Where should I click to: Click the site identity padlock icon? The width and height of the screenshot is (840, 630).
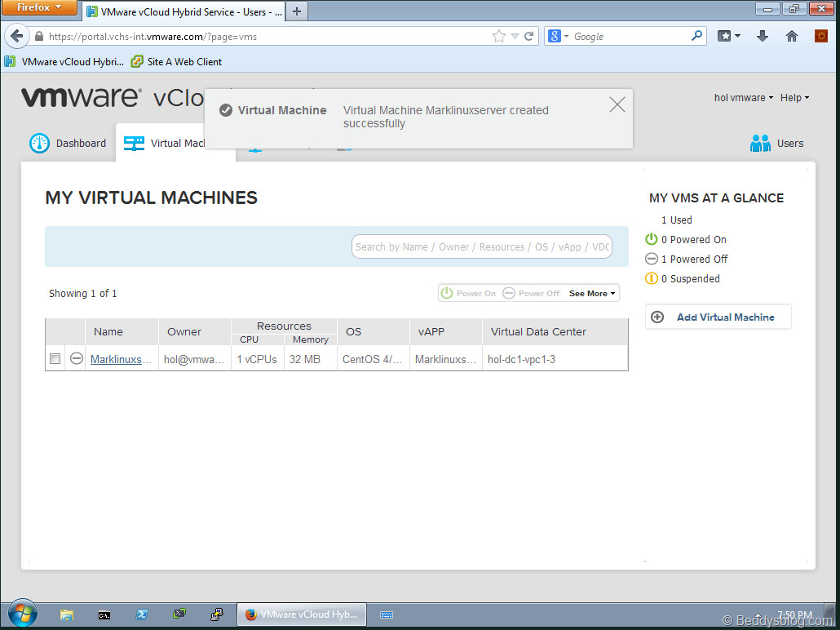(x=38, y=37)
